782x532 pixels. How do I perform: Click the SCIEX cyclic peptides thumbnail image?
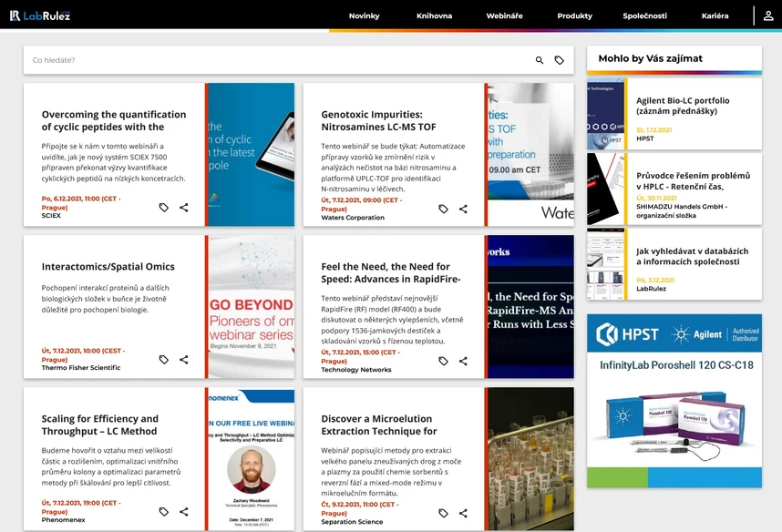coord(252,155)
